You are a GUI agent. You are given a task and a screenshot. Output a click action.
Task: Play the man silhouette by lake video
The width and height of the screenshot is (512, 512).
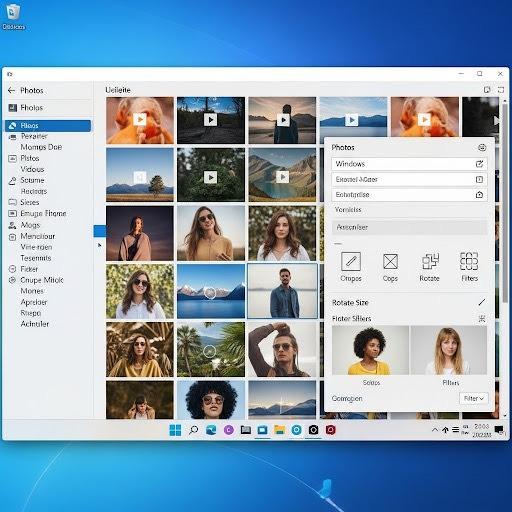click(x=283, y=119)
